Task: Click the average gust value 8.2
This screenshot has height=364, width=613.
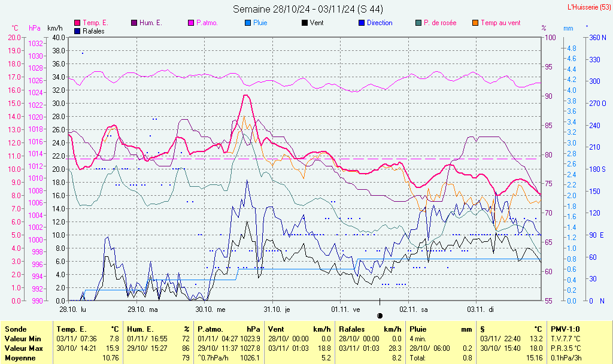Action: tap(397, 358)
